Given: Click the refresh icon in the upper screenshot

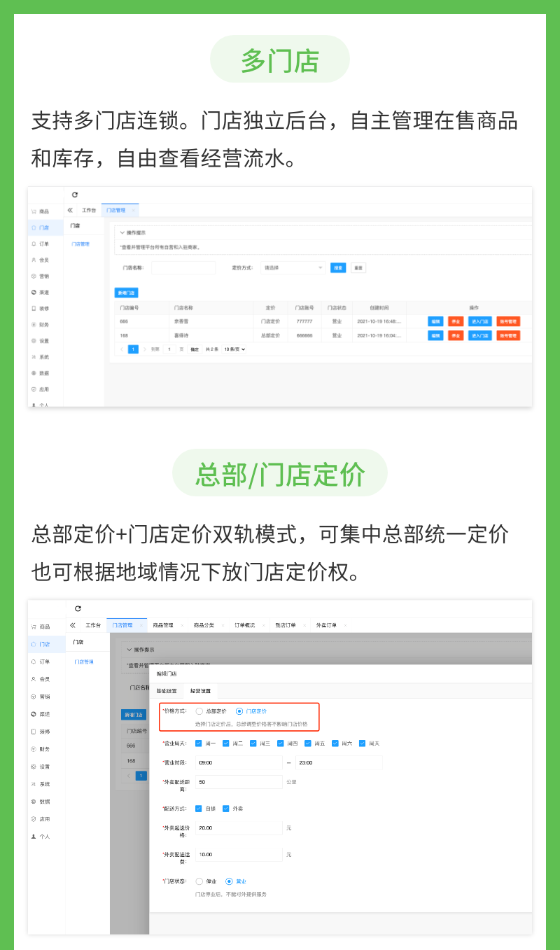Looking at the screenshot, I should 75,195.
